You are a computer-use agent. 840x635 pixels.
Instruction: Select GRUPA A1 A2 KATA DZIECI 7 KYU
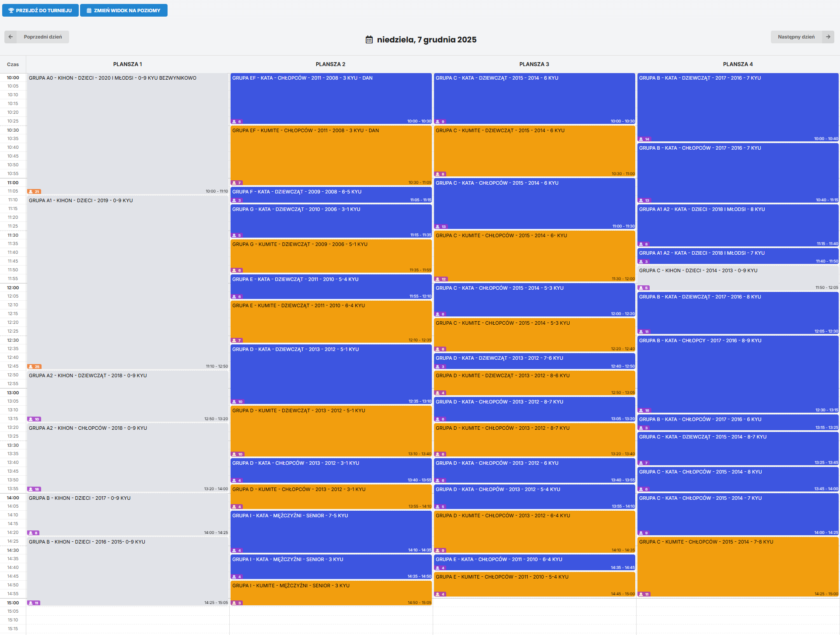click(738, 256)
